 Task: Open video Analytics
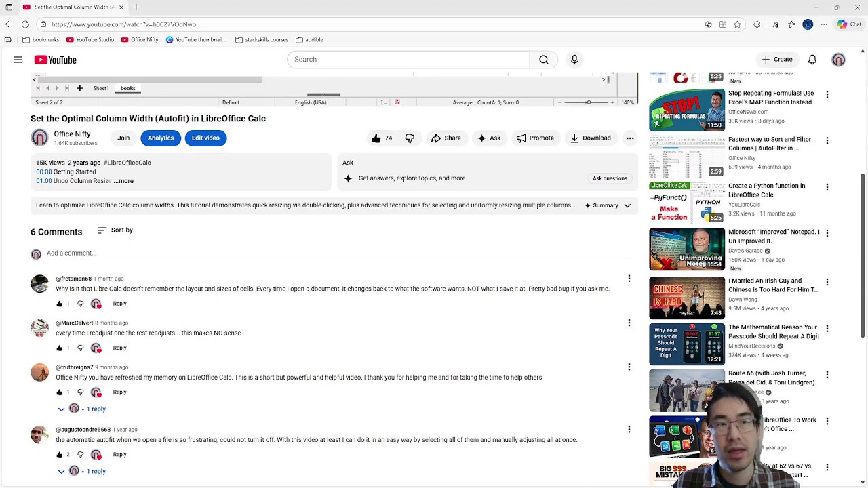point(161,138)
